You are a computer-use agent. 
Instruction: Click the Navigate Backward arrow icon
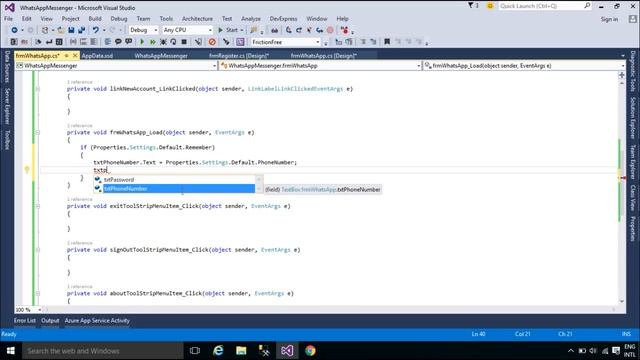(x=14, y=30)
